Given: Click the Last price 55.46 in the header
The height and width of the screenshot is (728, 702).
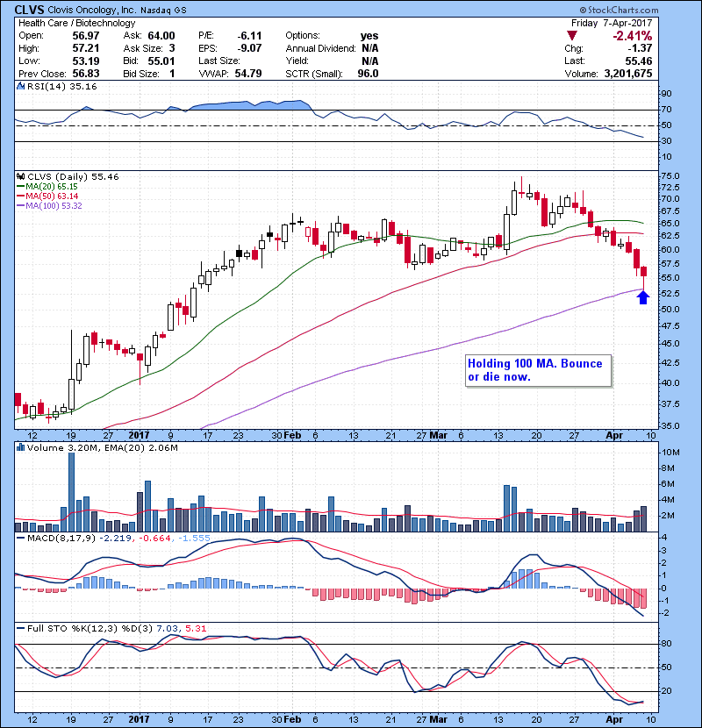Looking at the screenshot, I should coord(639,61).
